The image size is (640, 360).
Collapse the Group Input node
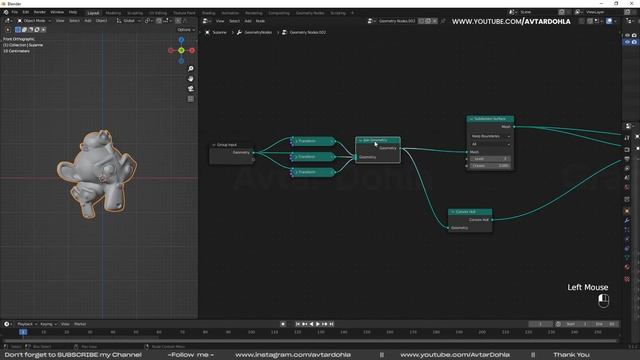pyautogui.click(x=214, y=145)
